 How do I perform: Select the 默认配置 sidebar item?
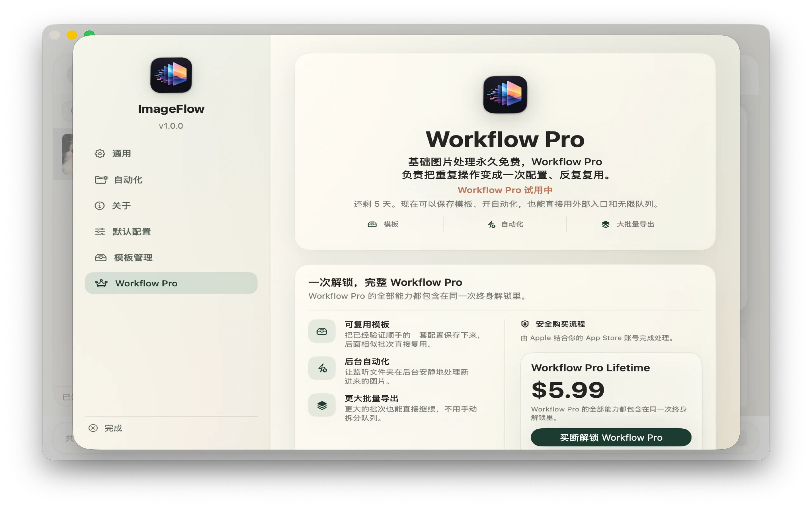[x=171, y=231]
